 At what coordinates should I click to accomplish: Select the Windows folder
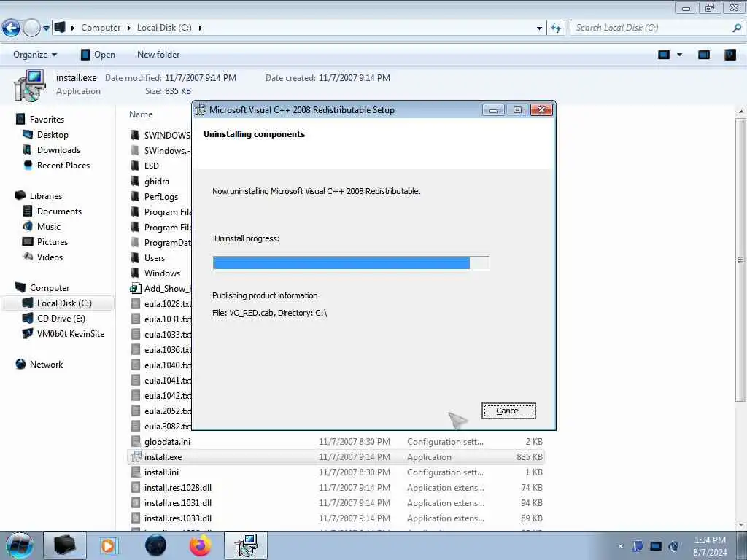(x=162, y=273)
